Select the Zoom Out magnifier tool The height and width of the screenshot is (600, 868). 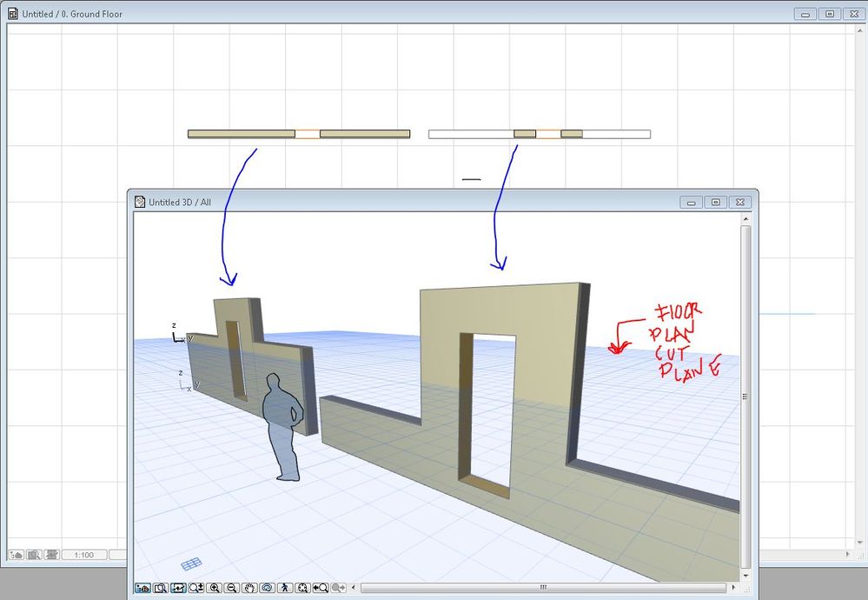[x=231, y=589]
